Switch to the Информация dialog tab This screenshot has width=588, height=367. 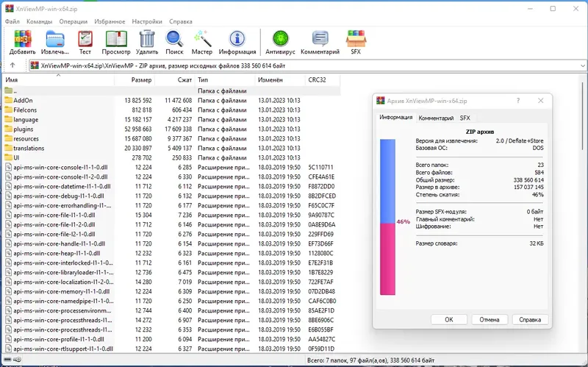tap(396, 118)
